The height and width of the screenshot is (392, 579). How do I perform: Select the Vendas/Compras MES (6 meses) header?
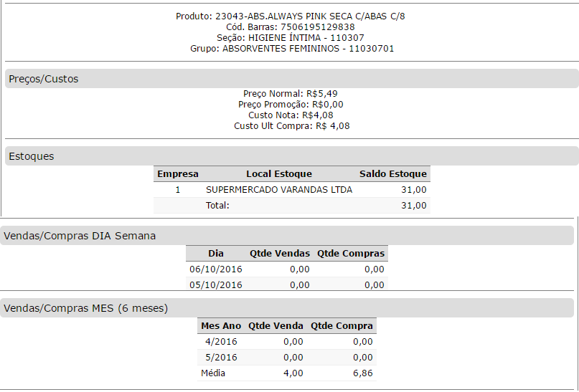coord(86,308)
